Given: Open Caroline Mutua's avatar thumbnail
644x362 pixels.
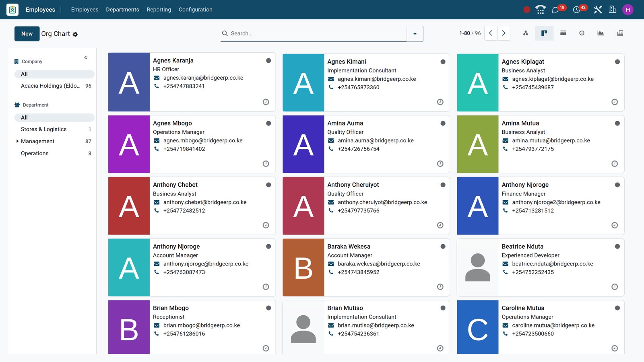Looking at the screenshot, I should [478, 327].
